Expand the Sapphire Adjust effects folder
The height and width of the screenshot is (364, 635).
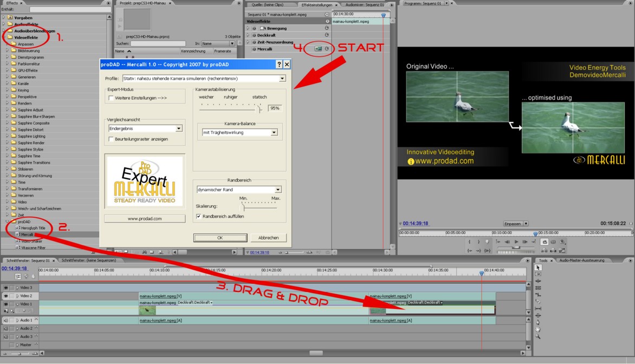(x=7, y=110)
